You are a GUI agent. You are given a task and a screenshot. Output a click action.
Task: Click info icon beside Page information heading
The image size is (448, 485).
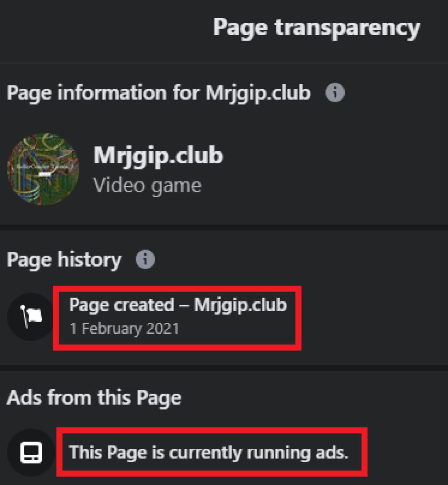335,92
